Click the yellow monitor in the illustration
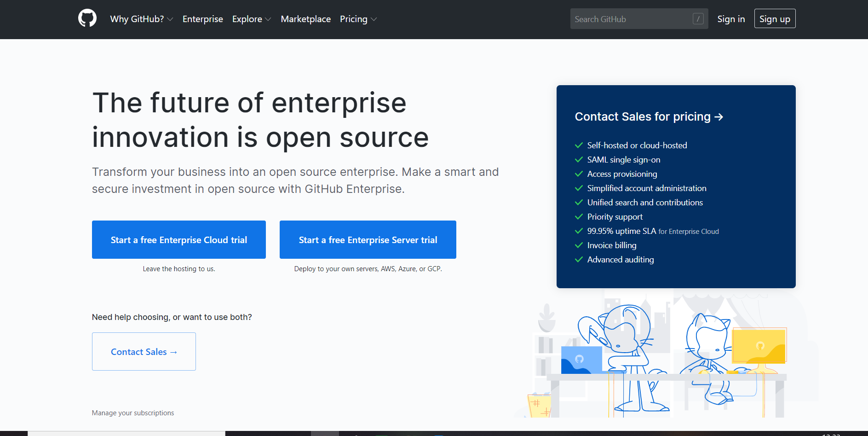Viewport: 868px width, 436px height. coord(759,345)
